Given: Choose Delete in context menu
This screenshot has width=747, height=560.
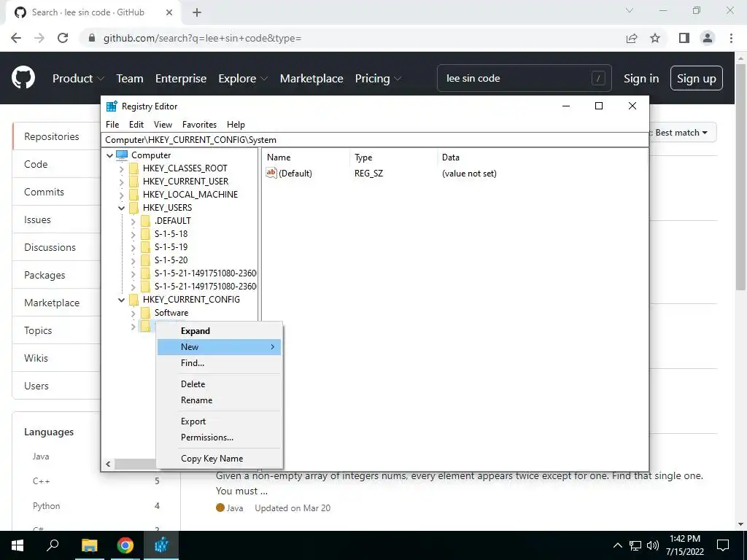Looking at the screenshot, I should pyautogui.click(x=219, y=384).
